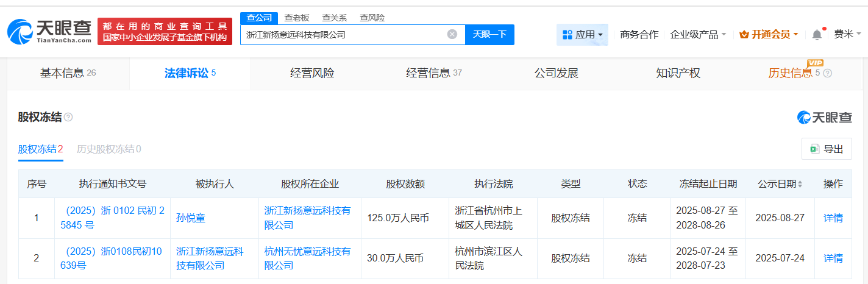Screen dimensions: 868x284
Task: Click into the company search input field
Action: 341,35
